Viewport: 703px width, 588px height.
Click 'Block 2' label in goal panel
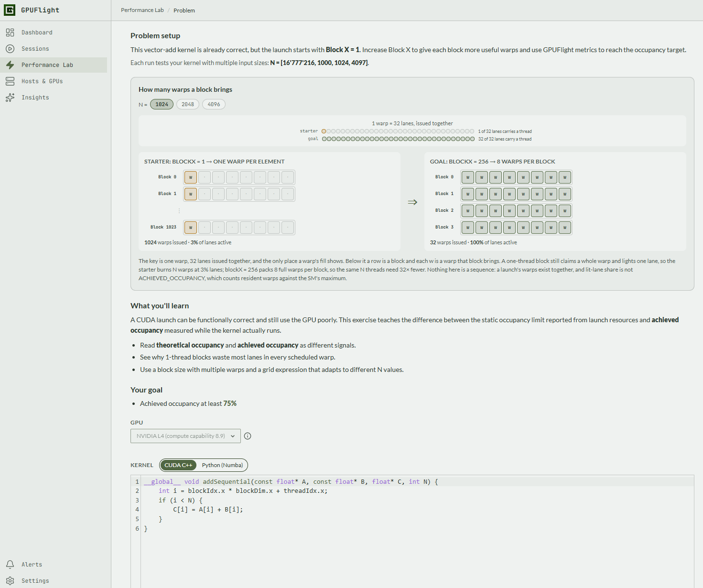pos(444,210)
